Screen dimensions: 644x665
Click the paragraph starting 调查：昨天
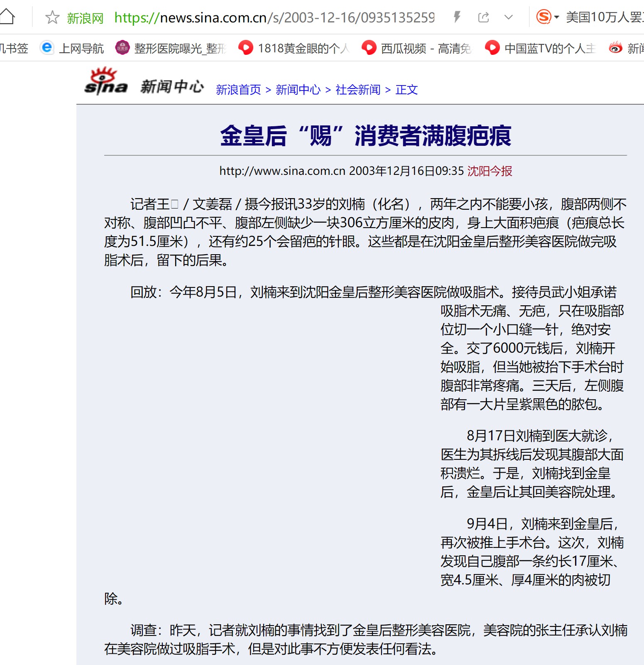click(365, 639)
